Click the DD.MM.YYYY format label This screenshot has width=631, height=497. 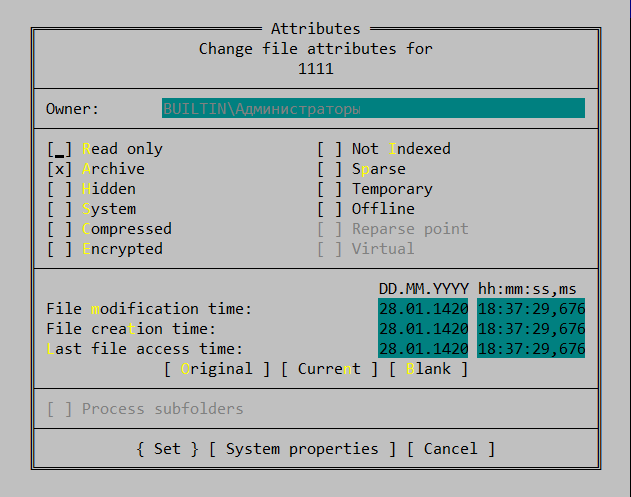pyautogui.click(x=423, y=289)
